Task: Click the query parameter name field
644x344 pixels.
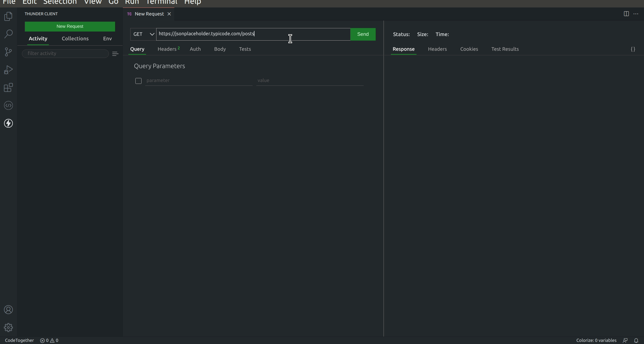Action: [x=199, y=81]
